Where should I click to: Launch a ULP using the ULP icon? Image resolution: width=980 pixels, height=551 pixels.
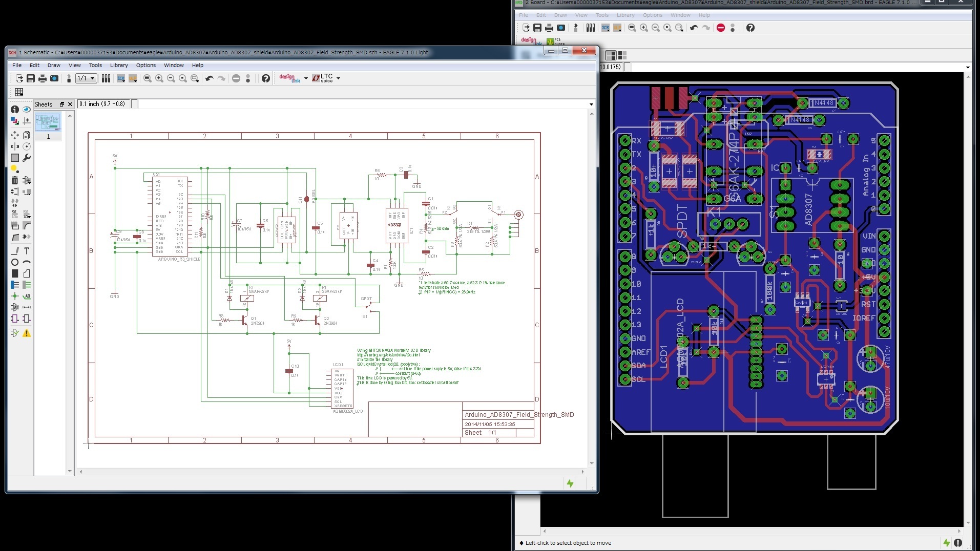click(133, 78)
